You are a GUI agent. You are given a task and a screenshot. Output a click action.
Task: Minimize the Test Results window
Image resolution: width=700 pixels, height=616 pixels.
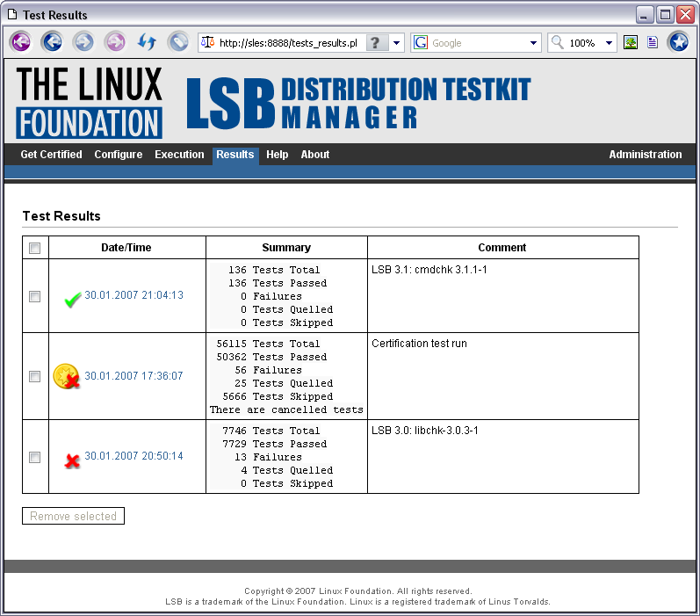[x=644, y=15]
